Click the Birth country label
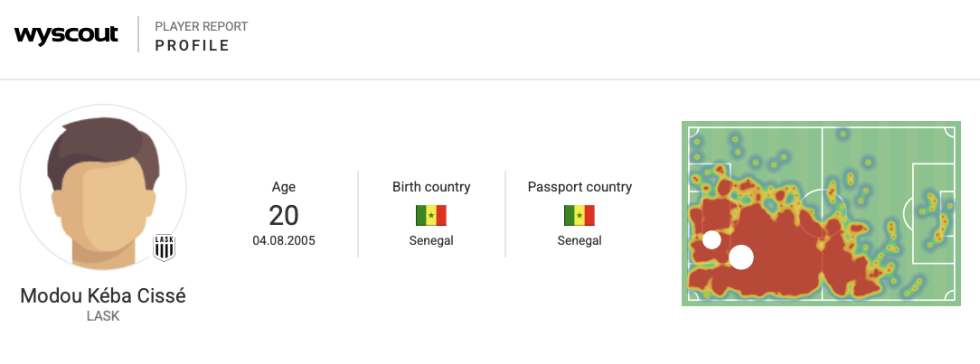The width and height of the screenshot is (980, 364). click(431, 187)
